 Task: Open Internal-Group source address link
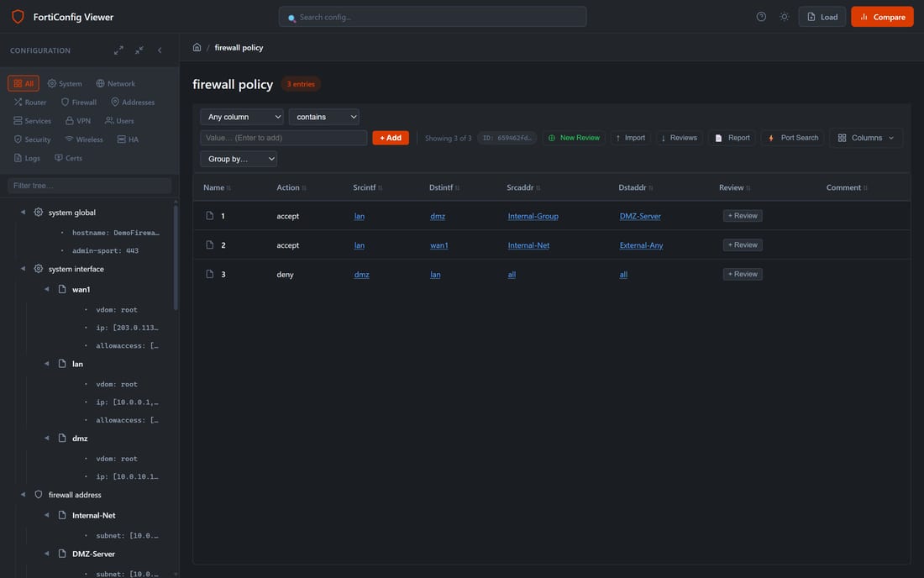click(533, 216)
